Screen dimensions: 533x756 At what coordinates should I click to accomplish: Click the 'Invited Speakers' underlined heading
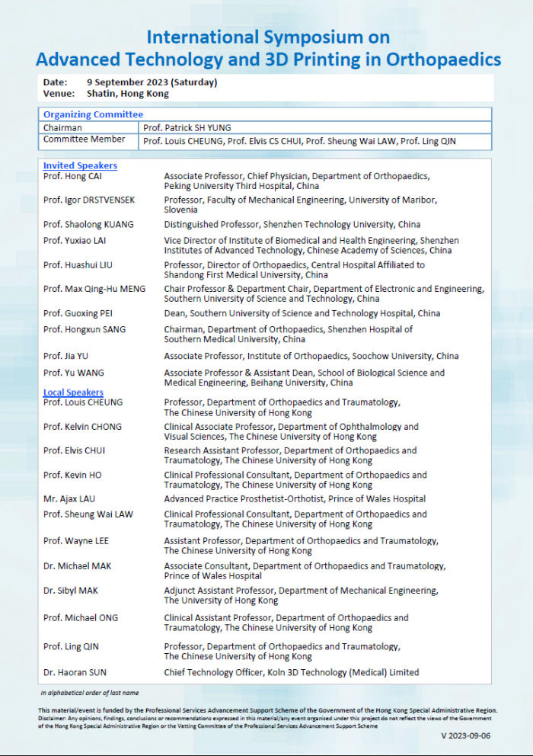(x=80, y=165)
